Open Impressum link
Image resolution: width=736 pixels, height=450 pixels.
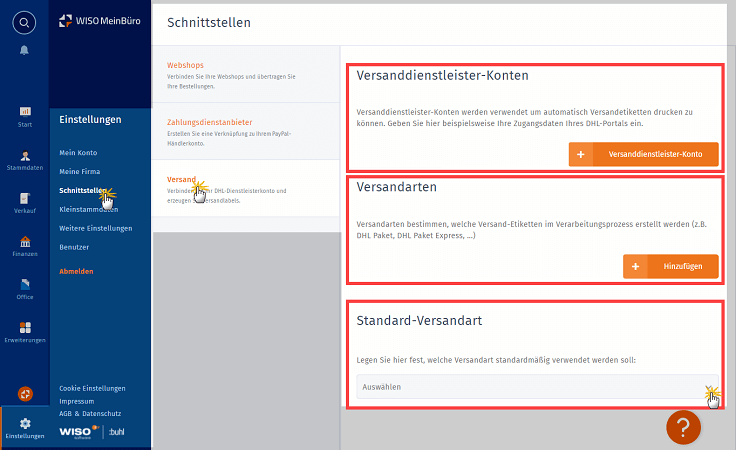(x=77, y=401)
